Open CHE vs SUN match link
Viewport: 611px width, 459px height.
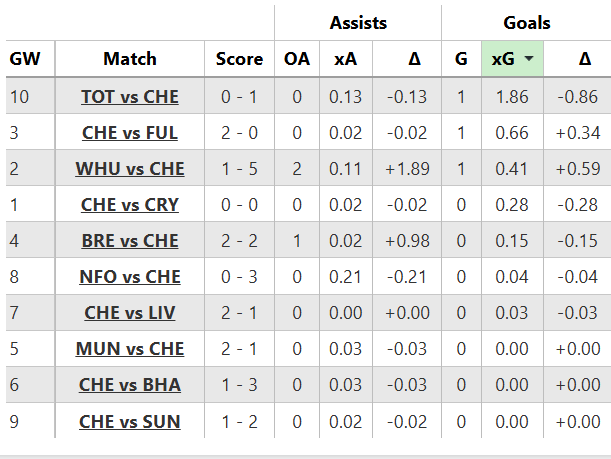[130, 421]
